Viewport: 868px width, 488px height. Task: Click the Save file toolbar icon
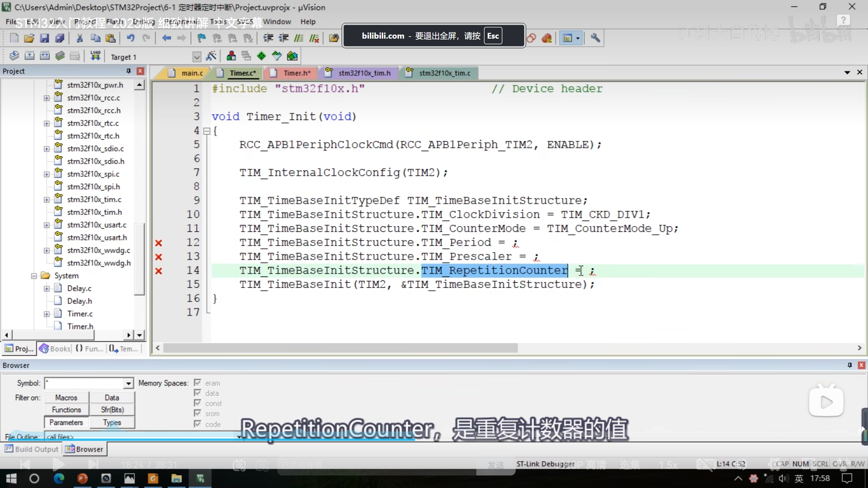tap(44, 38)
